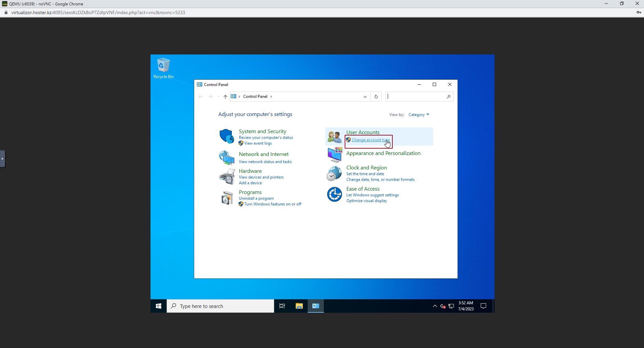644x348 pixels.
Task: Expand the noVNC side control panel handle
Action: (3, 159)
